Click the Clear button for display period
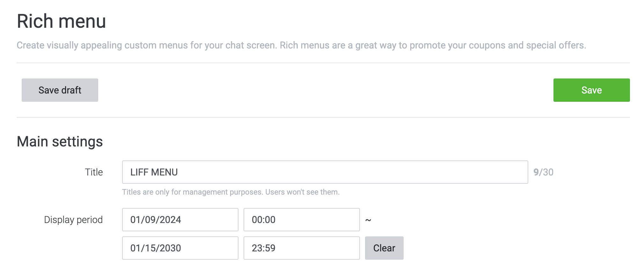 click(x=384, y=248)
